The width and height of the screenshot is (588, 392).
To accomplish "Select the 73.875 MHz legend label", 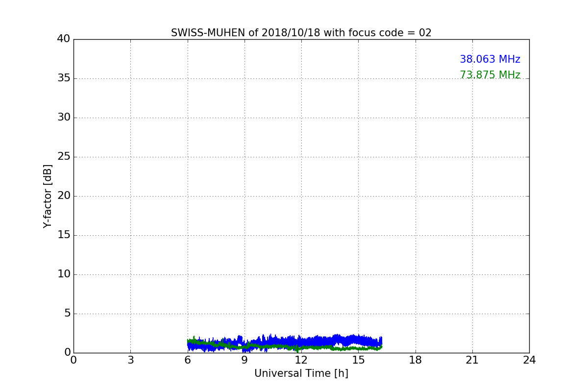I will (490, 75).
